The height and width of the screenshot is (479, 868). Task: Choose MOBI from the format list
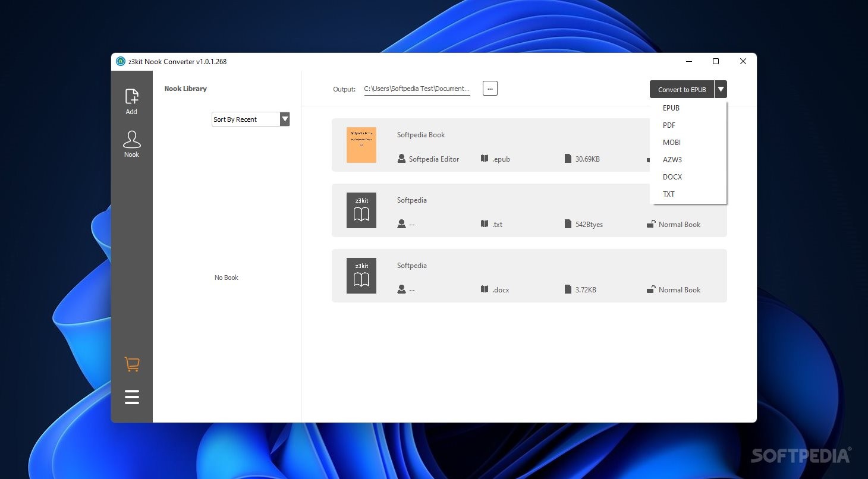(672, 143)
